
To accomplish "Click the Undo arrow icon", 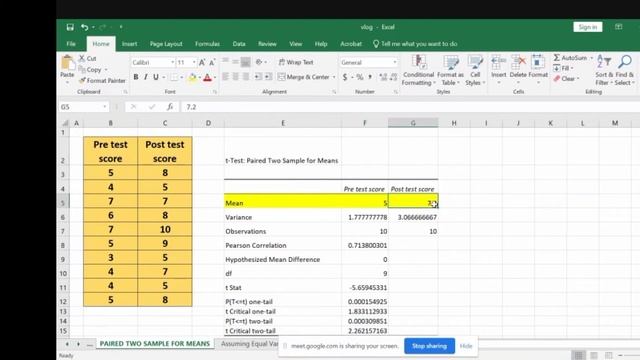I will click(84, 27).
